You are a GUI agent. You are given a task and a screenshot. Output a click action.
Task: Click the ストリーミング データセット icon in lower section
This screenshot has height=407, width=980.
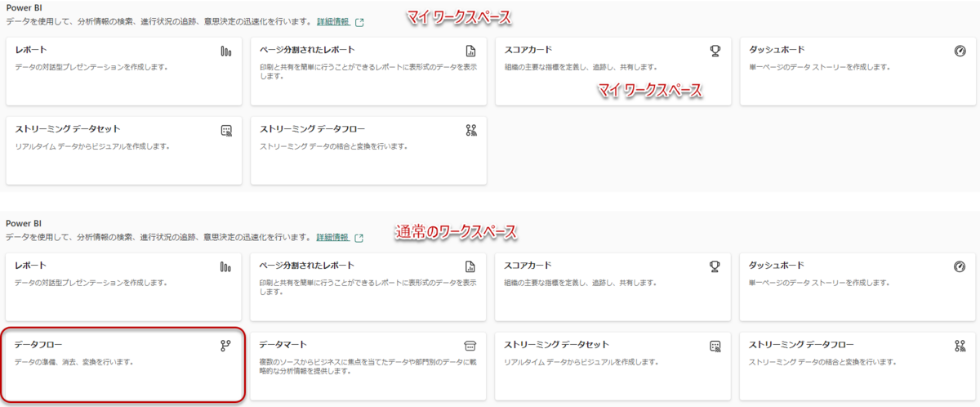pos(715,346)
